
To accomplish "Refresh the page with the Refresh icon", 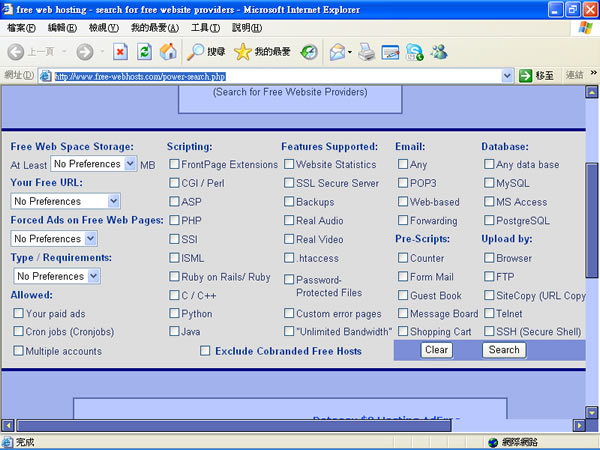I will click(x=145, y=51).
